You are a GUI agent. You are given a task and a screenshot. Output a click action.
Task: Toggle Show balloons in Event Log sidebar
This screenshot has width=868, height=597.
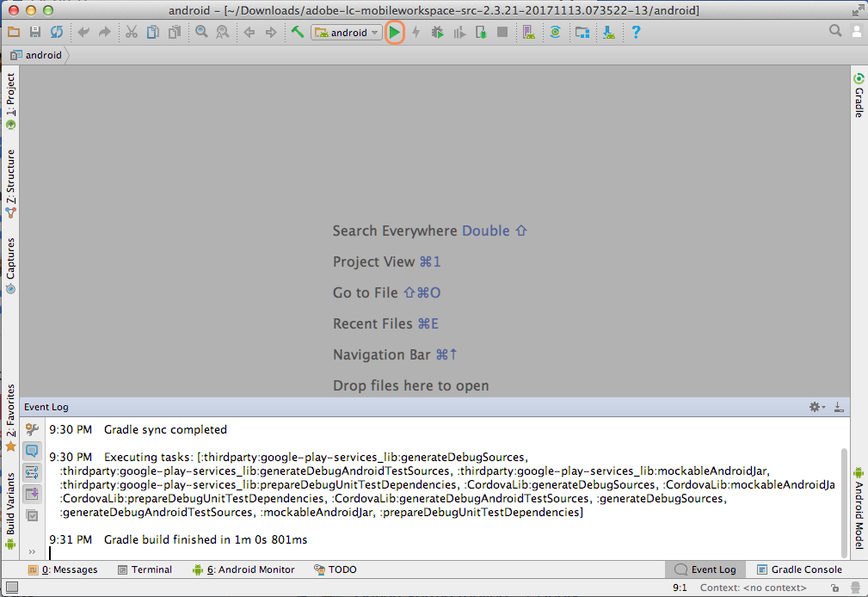click(32, 451)
